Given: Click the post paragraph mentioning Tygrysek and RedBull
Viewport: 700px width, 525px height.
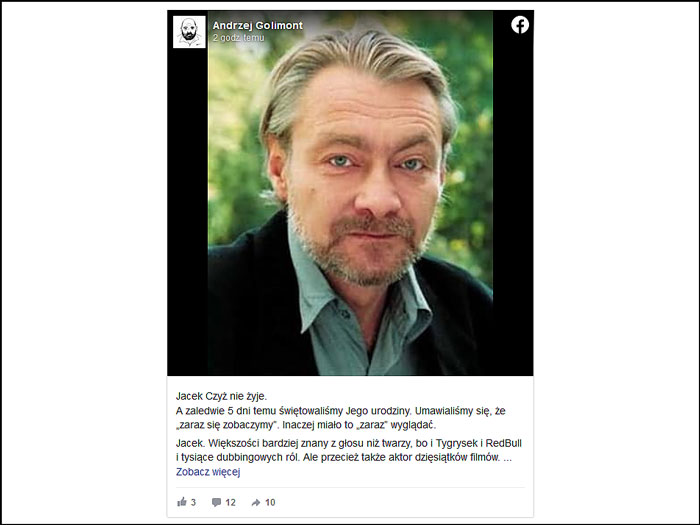Looking at the screenshot, I should [349, 450].
